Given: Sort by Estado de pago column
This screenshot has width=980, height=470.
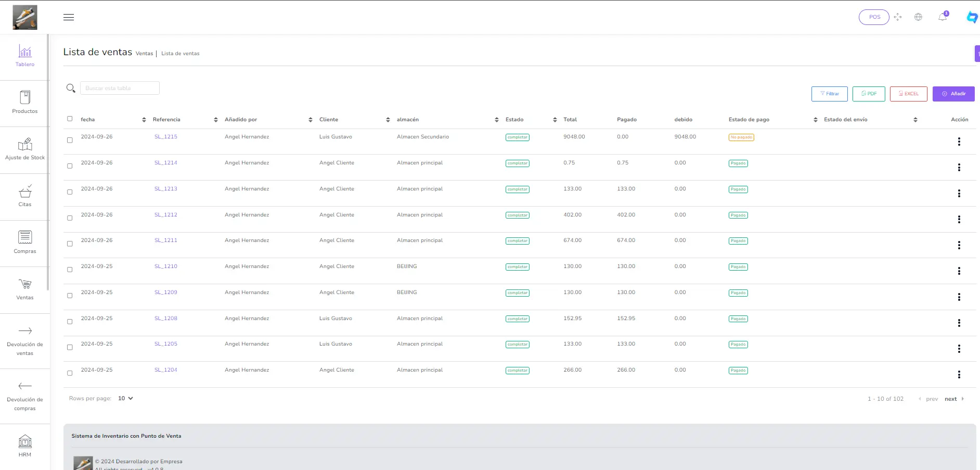Looking at the screenshot, I should pyautogui.click(x=815, y=120).
